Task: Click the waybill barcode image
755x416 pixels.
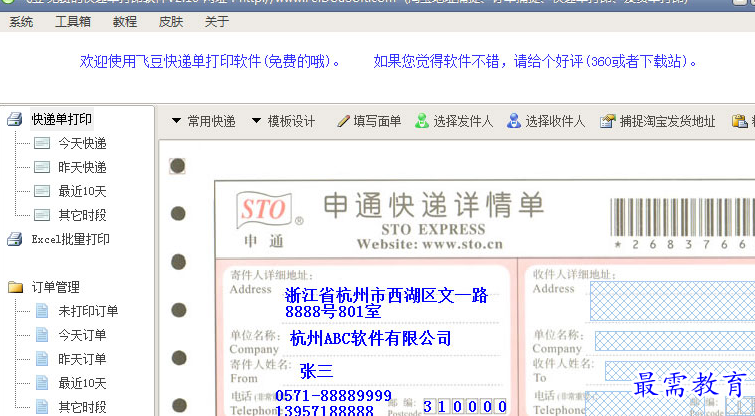Action: coord(683,218)
